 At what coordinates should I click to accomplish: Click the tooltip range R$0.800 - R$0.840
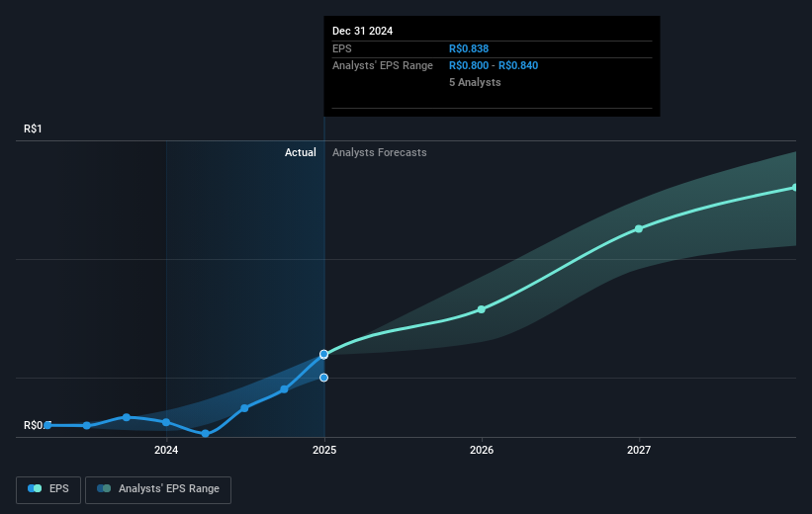(x=494, y=66)
